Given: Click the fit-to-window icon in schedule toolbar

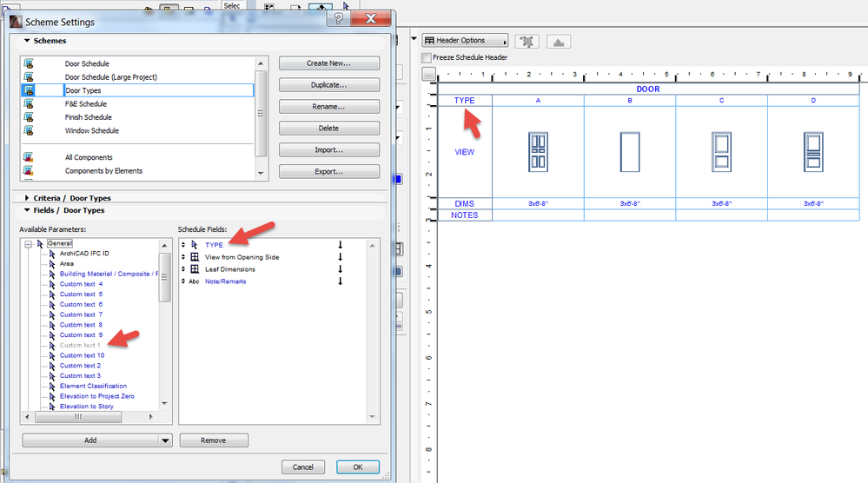Looking at the screenshot, I should coord(527,42).
